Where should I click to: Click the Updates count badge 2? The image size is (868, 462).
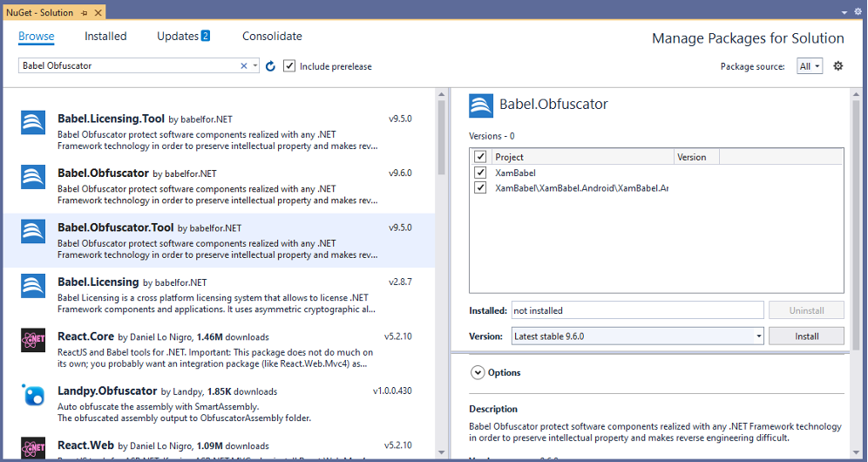click(x=205, y=36)
